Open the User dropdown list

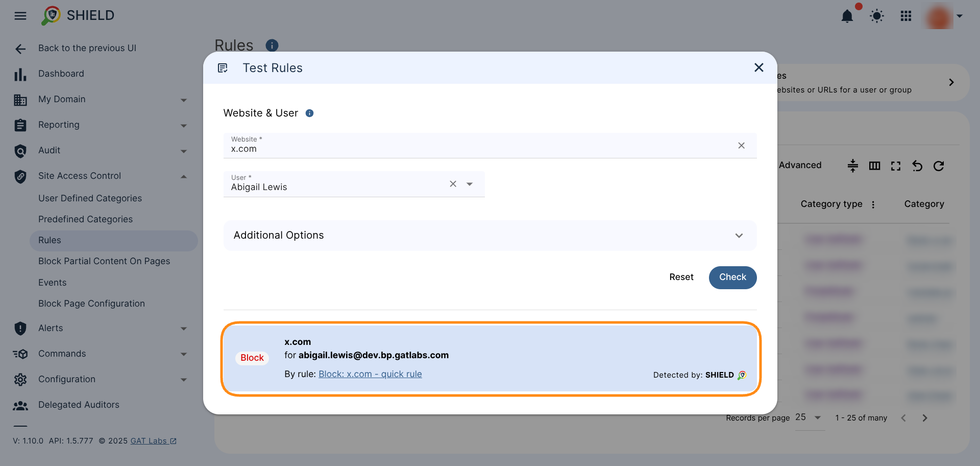coord(470,184)
